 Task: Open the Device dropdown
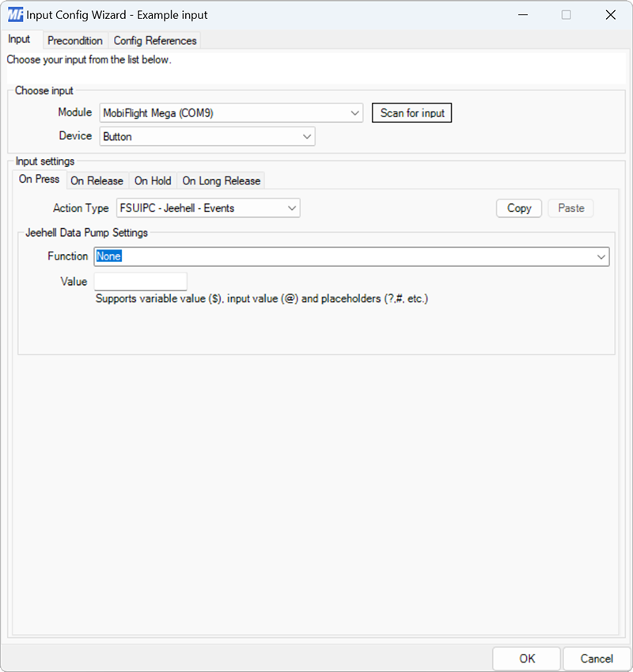point(207,136)
